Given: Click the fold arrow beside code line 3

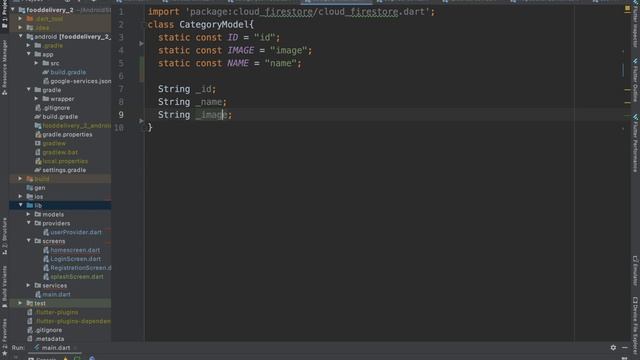Looking at the screenshot, I should click(141, 43).
